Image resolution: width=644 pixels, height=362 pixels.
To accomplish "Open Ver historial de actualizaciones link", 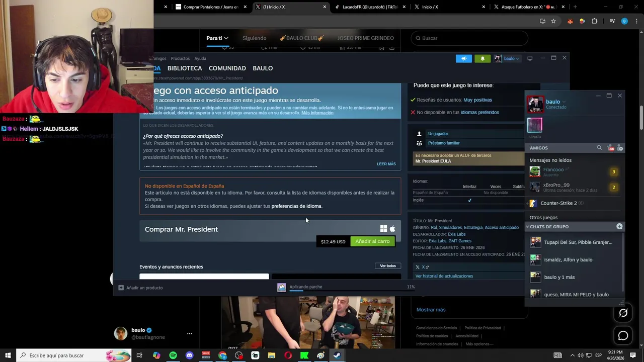I will coord(444,276).
